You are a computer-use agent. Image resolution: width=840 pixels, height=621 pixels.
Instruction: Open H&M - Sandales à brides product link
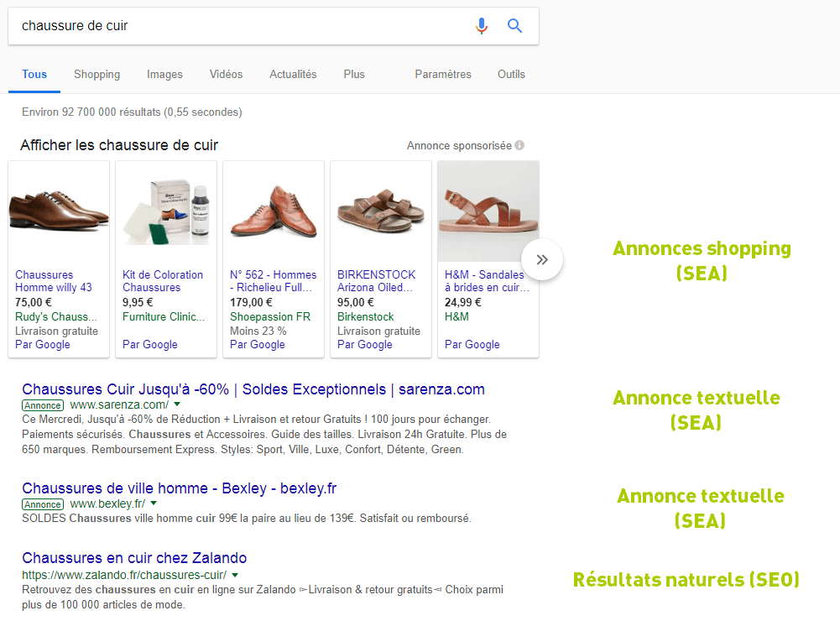487,281
